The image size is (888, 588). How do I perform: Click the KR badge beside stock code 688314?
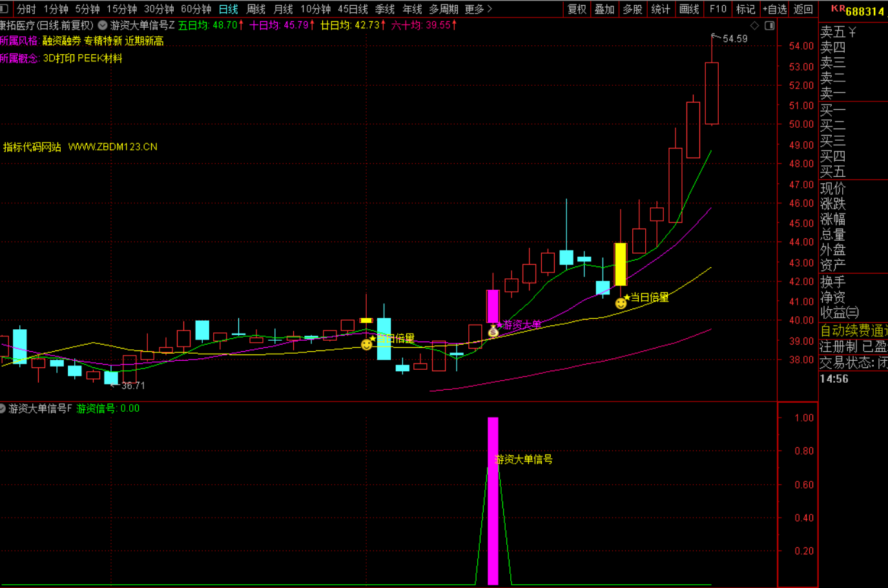(838, 9)
